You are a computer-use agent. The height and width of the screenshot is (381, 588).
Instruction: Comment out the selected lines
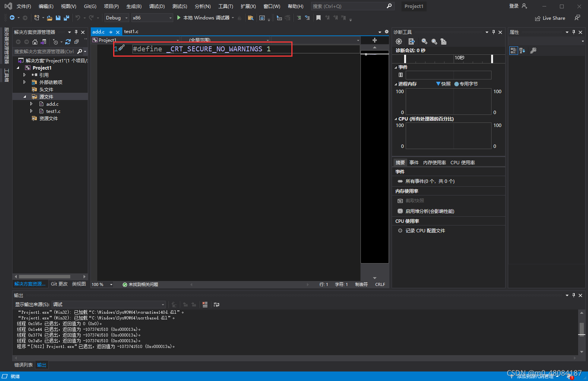click(299, 18)
